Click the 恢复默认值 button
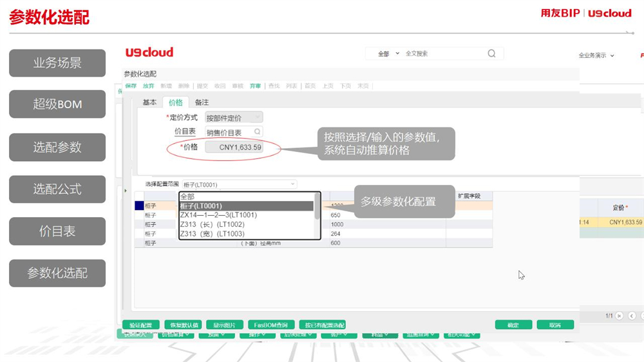 [183, 325]
